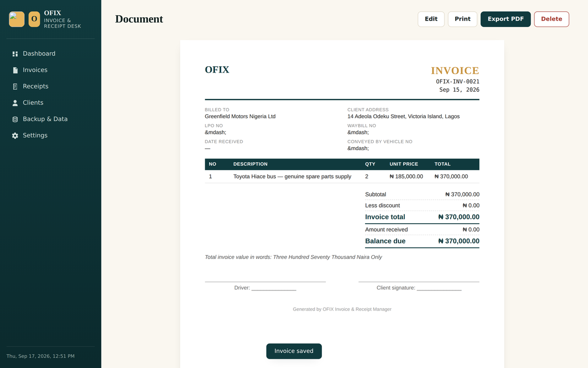Click the total invoice value in words line
The height and width of the screenshot is (368, 588).
[294, 257]
